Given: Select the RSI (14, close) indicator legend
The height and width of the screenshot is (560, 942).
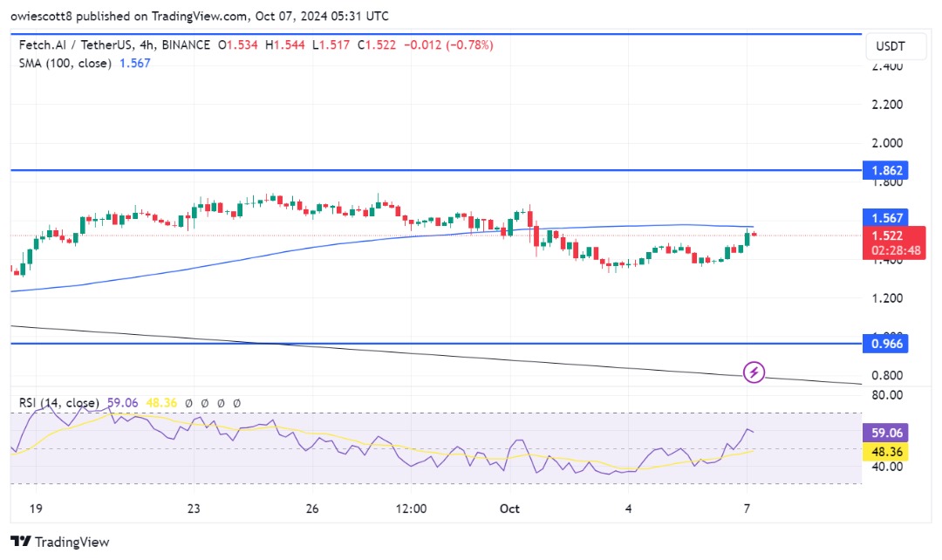Looking at the screenshot, I should pyautogui.click(x=59, y=403).
